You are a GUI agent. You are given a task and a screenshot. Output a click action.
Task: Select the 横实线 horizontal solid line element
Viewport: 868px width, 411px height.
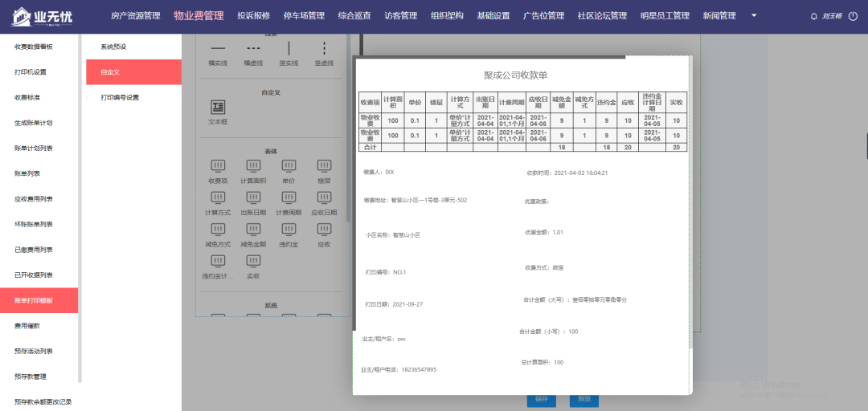pos(218,49)
